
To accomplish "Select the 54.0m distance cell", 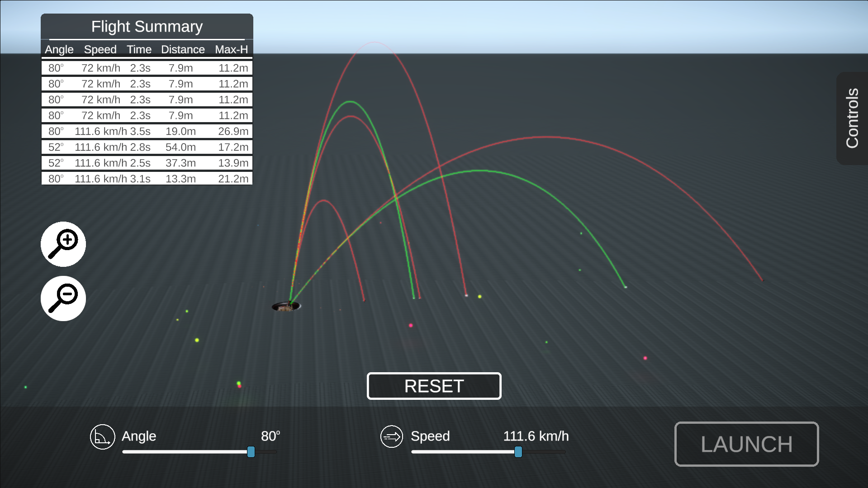I will (181, 147).
